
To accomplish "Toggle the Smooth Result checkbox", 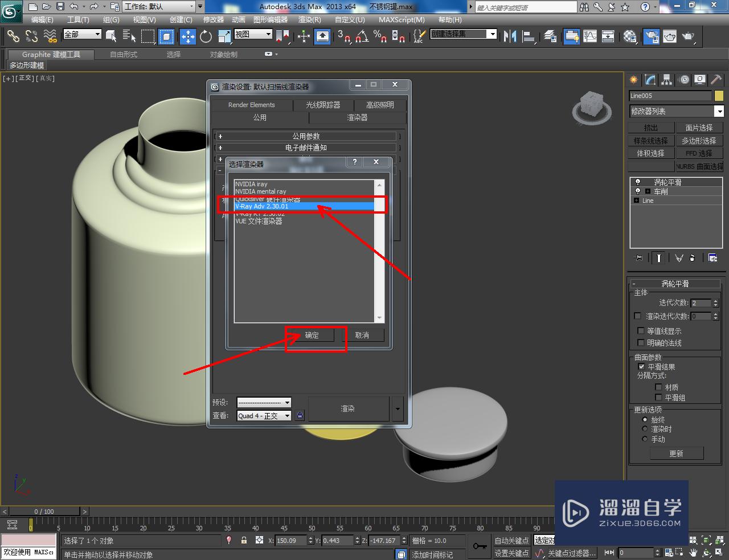I will point(641,366).
